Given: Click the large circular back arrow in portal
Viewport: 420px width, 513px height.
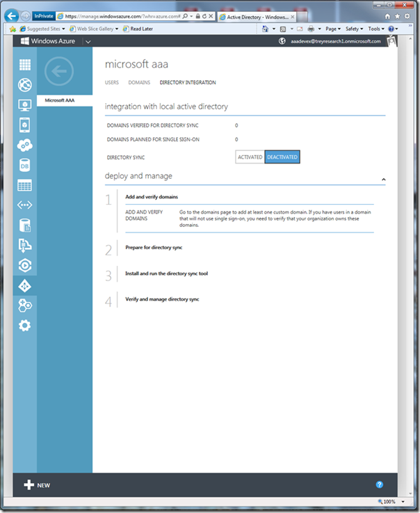Looking at the screenshot, I should tap(59, 71).
